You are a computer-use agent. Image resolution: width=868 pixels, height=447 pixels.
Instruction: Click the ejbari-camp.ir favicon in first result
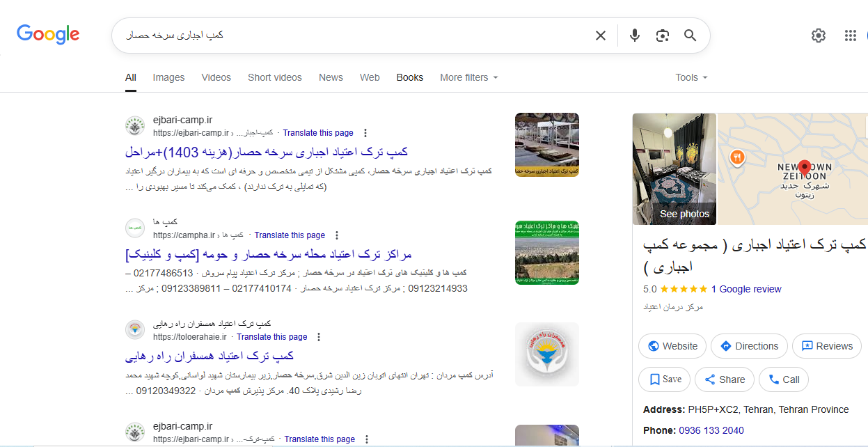point(135,126)
